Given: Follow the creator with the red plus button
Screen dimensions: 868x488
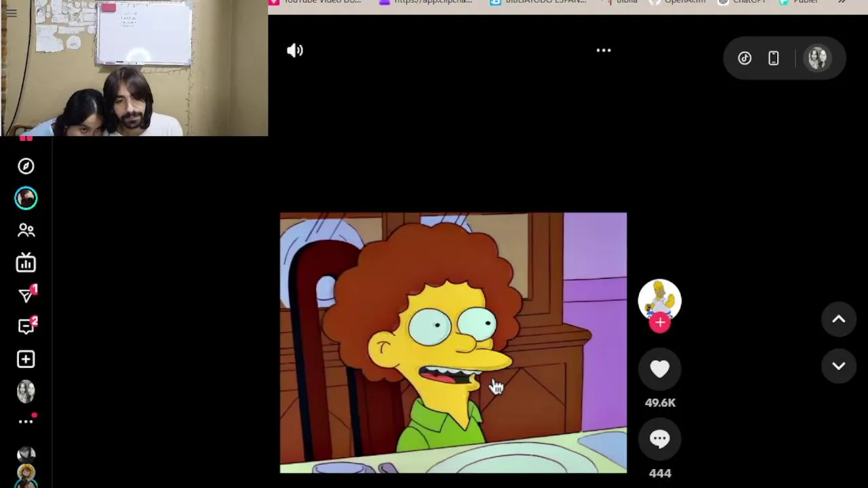Looking at the screenshot, I should pos(660,323).
